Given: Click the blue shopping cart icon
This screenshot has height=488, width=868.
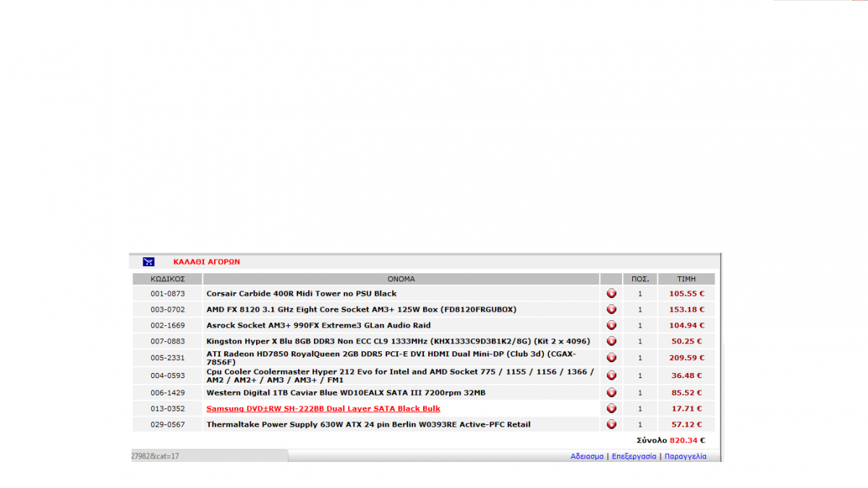Looking at the screenshot, I should [148, 262].
